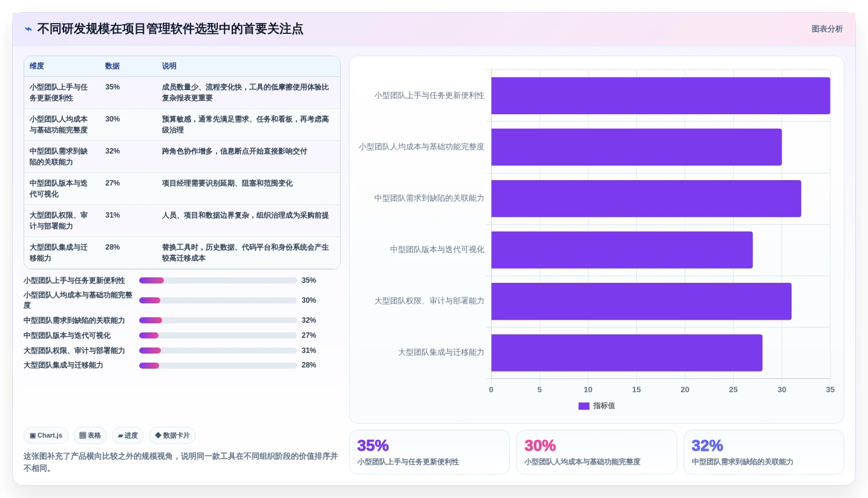Click the description starting with 替换工具时
The width and height of the screenshot is (868, 498).
click(x=246, y=253)
